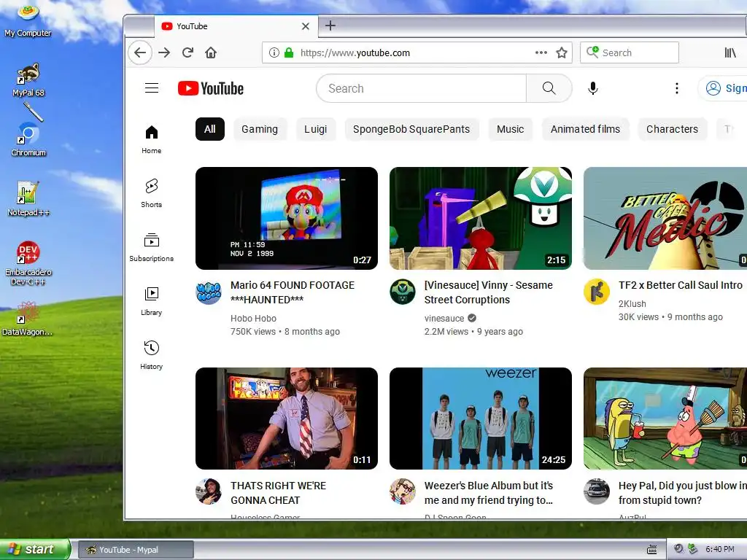Show site information icon in address bar
Viewport: 747px width, 560px height.
[x=274, y=52]
